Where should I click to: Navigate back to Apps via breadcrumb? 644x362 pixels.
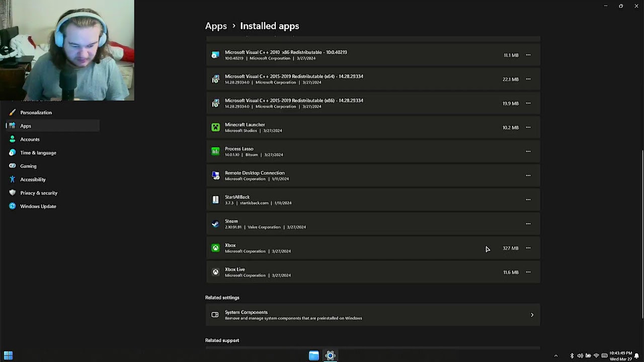(x=216, y=26)
